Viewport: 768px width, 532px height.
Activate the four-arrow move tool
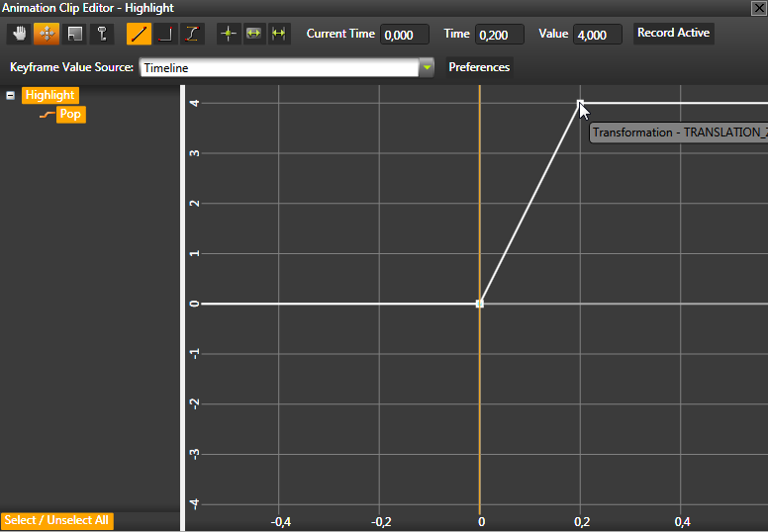click(47, 34)
